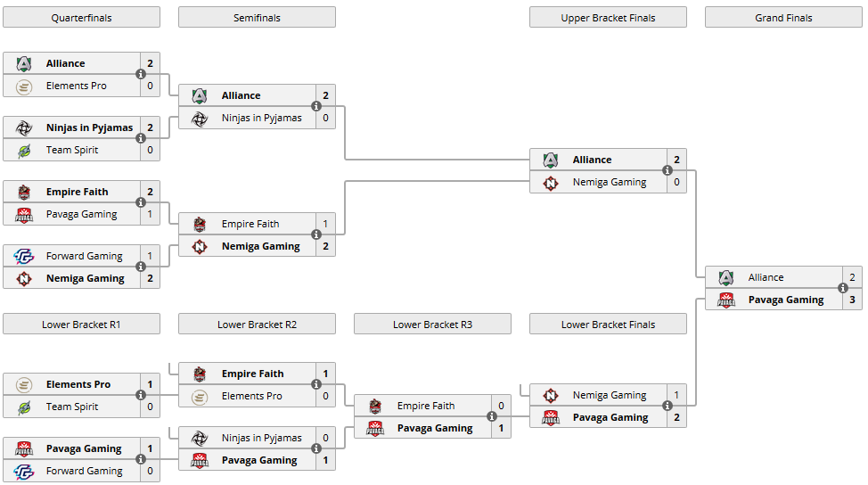Click the Alliance team name in the Semifinals
This screenshot has height=485, width=868.
click(241, 95)
